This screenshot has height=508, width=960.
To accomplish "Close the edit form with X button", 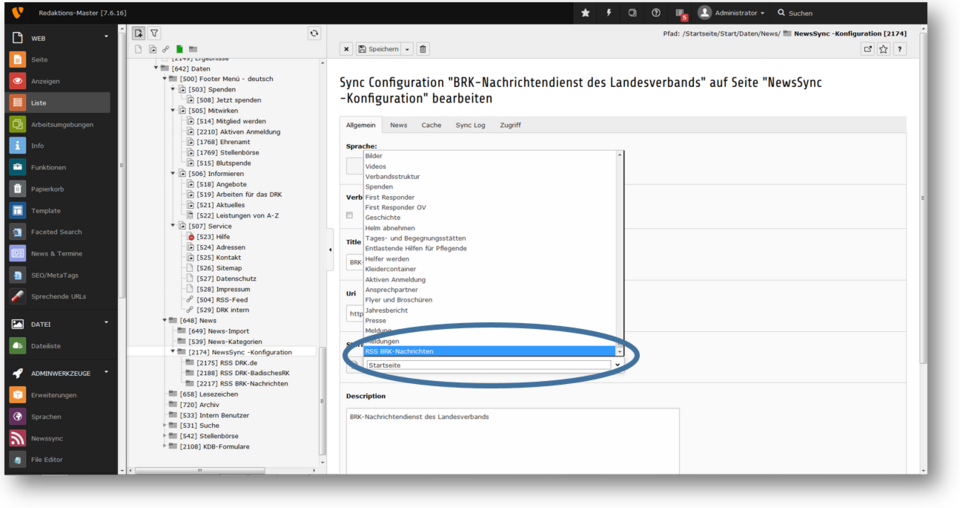I will click(346, 49).
